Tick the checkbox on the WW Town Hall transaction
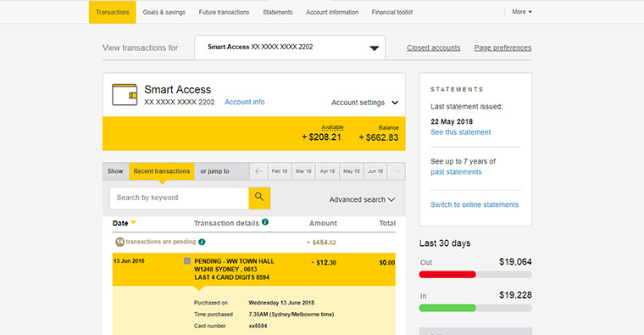The width and height of the screenshot is (644, 335). [187, 260]
